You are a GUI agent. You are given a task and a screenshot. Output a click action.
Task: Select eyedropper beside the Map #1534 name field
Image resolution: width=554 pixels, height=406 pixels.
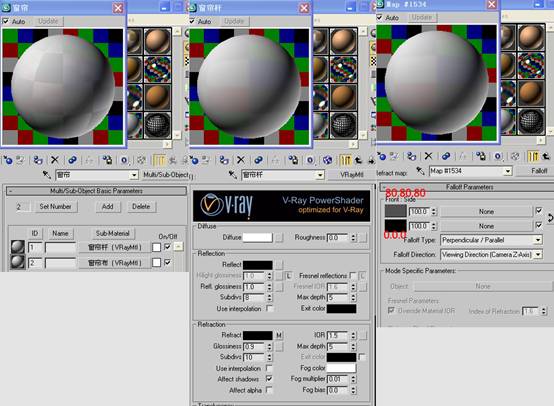420,171
